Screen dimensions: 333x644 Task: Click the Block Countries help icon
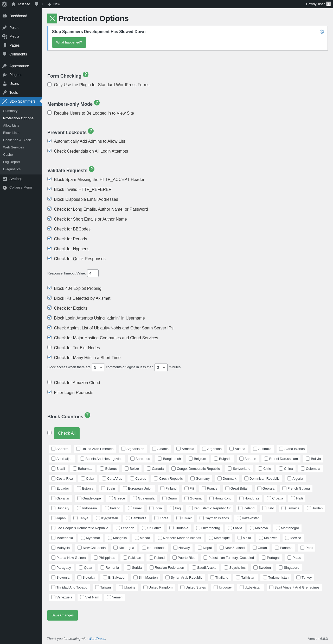(87, 415)
